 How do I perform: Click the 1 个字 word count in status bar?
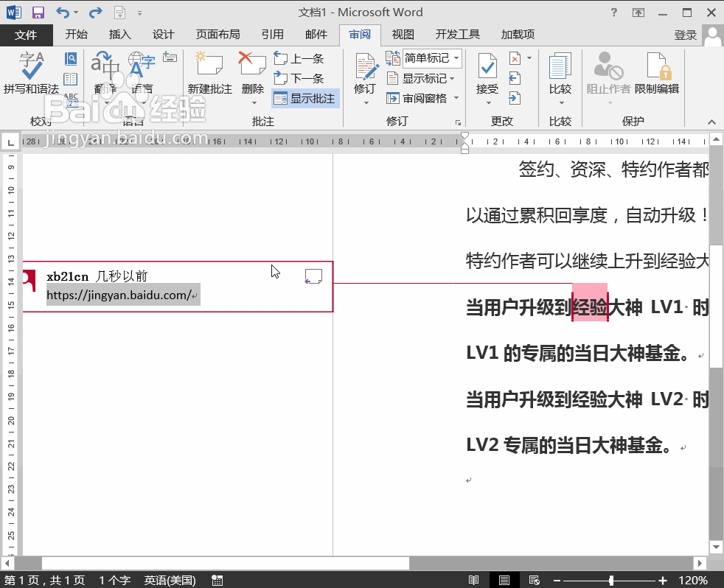114,580
